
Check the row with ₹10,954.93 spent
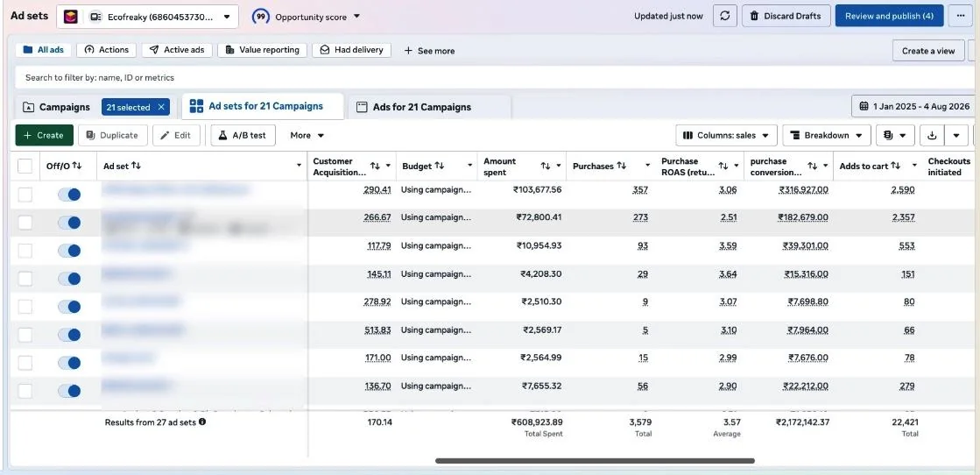(25, 251)
